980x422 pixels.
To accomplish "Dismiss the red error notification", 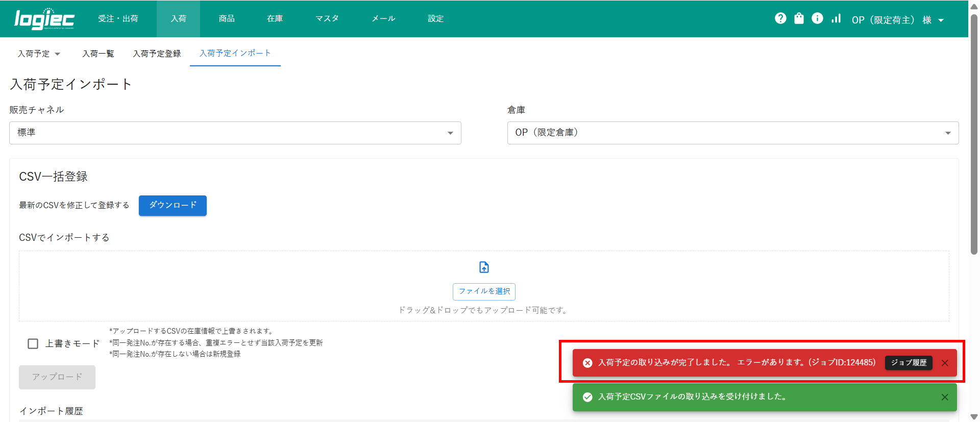I will tap(945, 363).
